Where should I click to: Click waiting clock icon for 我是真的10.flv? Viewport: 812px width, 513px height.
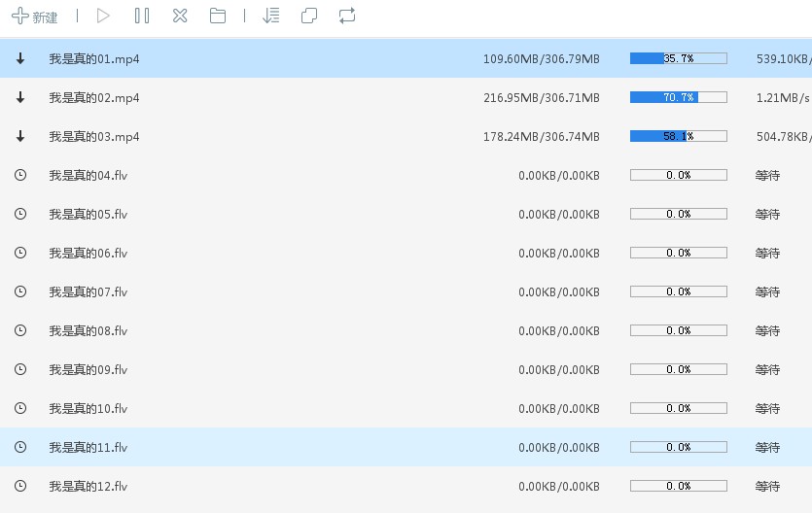(x=20, y=408)
